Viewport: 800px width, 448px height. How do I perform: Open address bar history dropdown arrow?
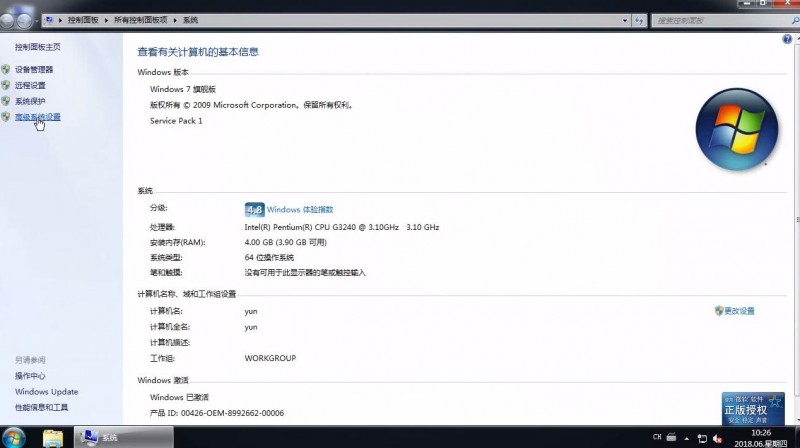(625, 20)
